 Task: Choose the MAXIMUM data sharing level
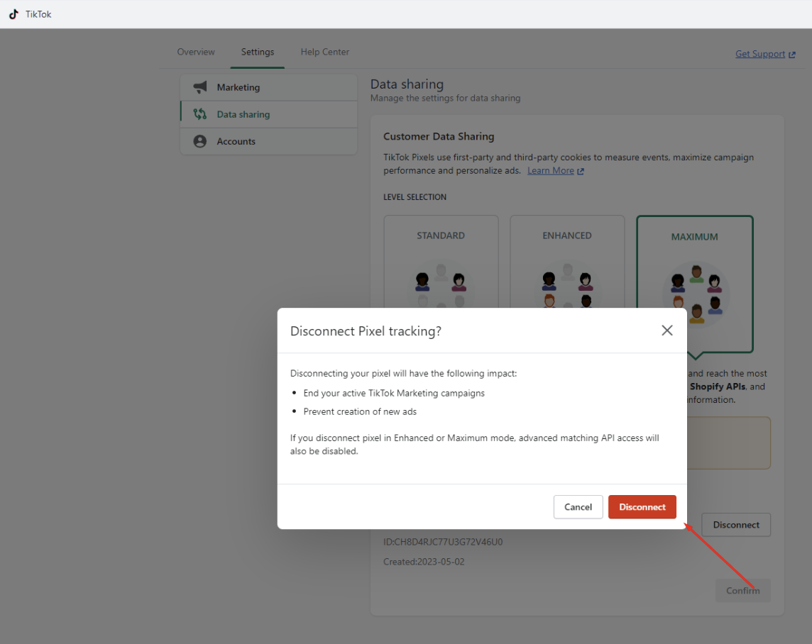coord(694,284)
